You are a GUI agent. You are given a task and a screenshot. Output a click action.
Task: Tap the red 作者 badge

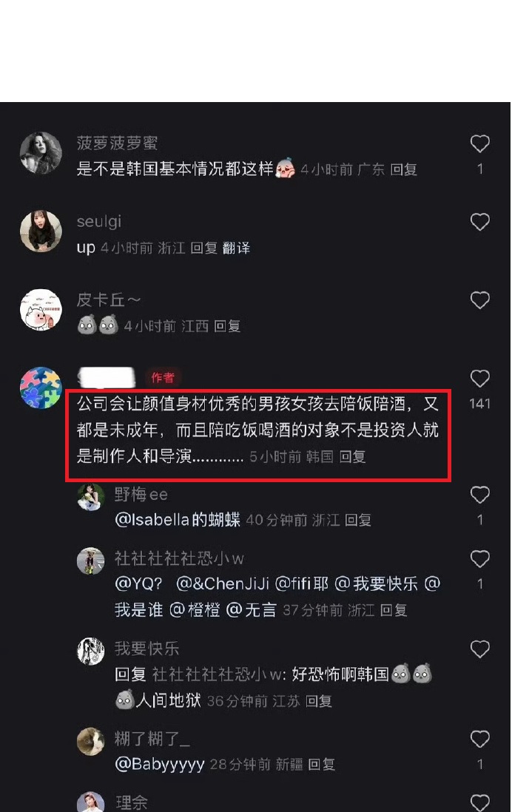tap(162, 377)
